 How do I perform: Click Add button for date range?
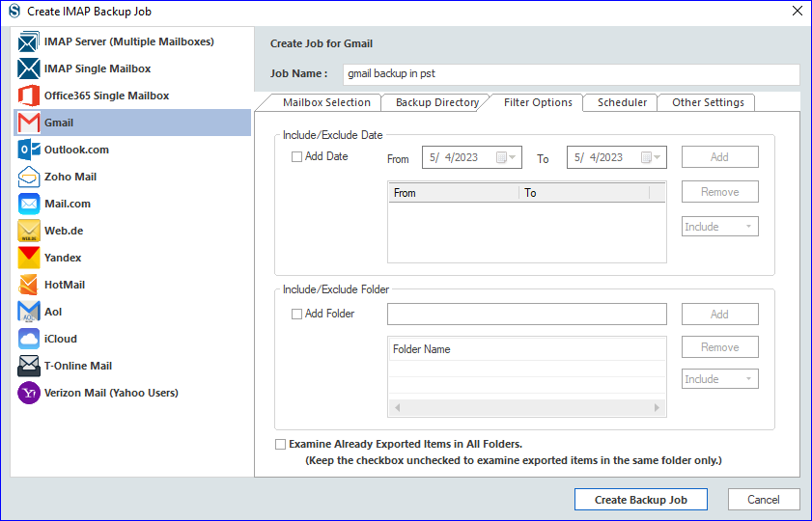coord(720,157)
